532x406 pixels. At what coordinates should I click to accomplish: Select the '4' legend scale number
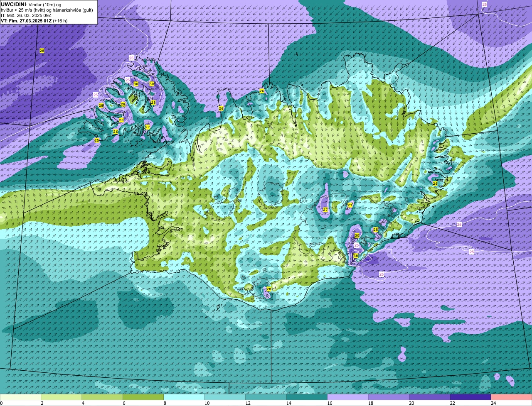click(83, 403)
